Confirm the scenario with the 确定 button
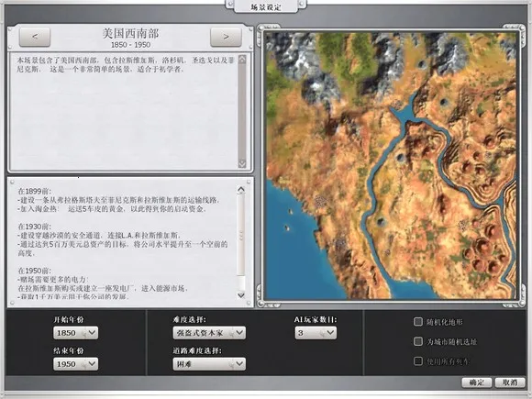The height and width of the screenshot is (399, 532). click(x=477, y=382)
